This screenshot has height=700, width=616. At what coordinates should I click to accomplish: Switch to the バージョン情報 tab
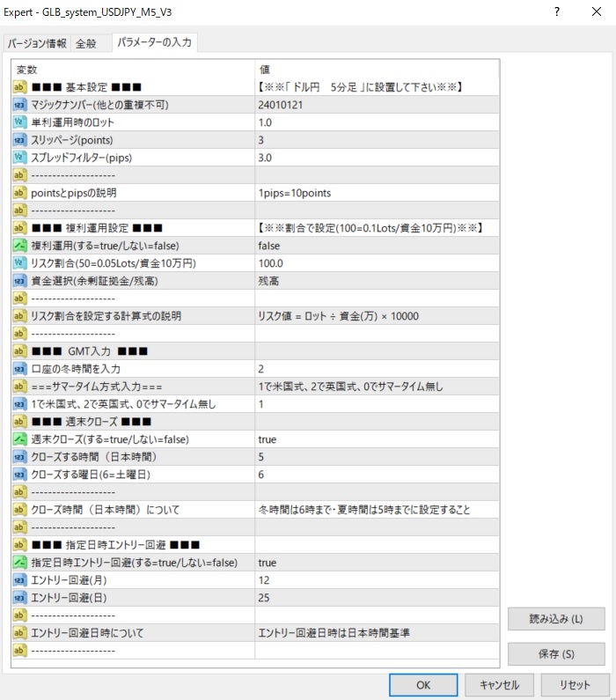tap(37, 43)
